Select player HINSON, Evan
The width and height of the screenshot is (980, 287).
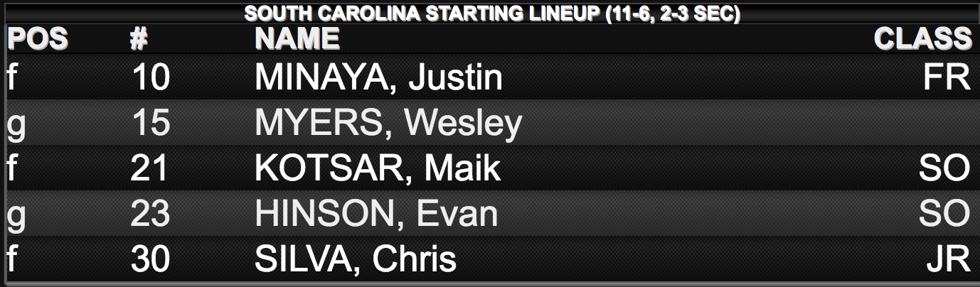pos(376,215)
